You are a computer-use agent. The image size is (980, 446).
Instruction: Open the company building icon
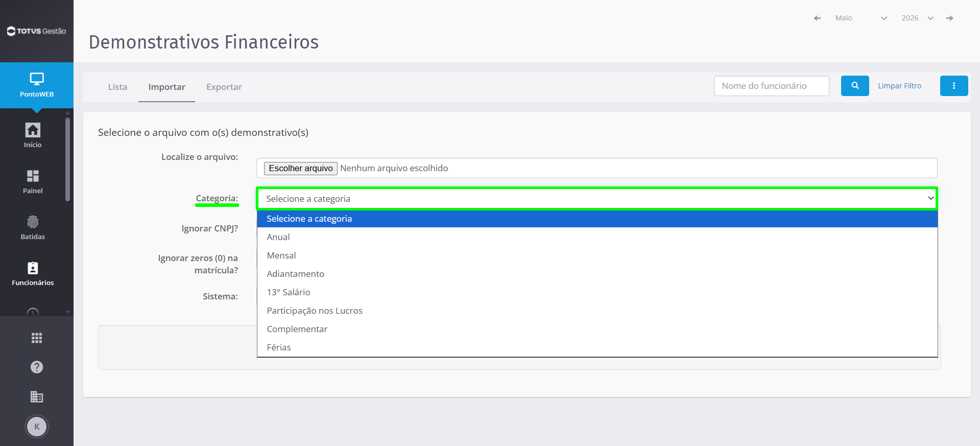coord(37,396)
